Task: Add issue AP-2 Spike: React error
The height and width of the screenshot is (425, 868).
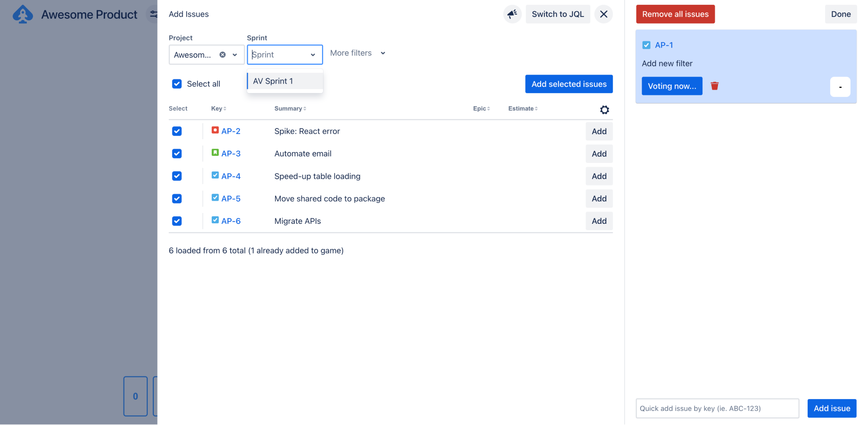Action: 599,131
